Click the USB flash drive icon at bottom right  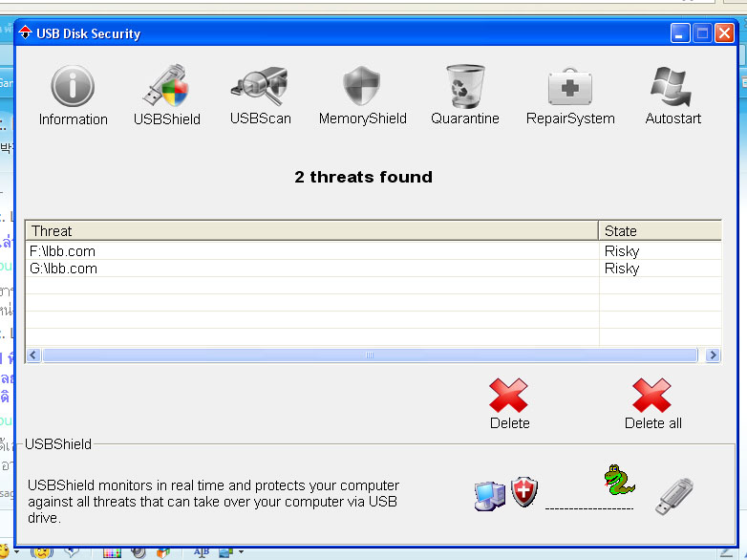click(674, 497)
